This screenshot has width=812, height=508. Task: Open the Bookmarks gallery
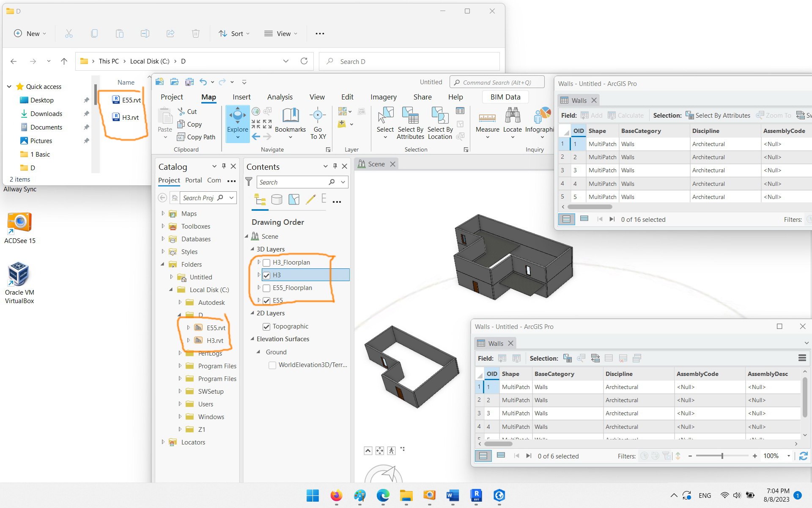pos(291,123)
